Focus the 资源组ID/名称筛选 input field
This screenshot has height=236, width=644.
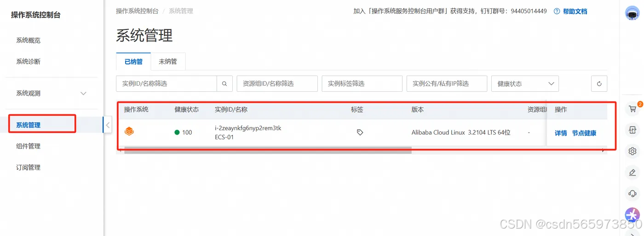(x=277, y=84)
